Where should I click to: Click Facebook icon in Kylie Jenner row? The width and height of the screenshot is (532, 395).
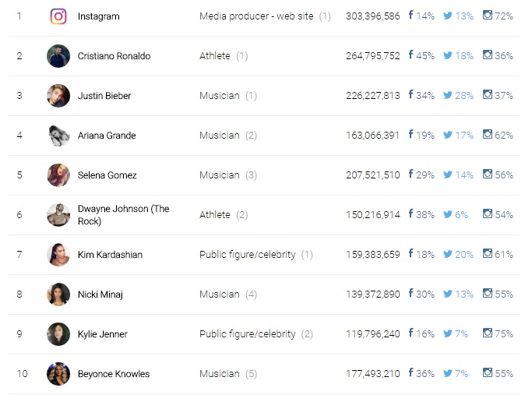point(410,333)
